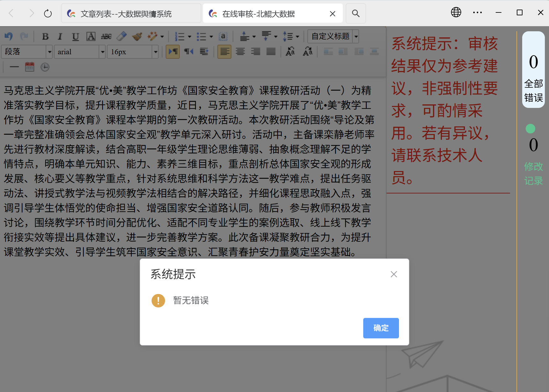Insert the time using the clock icon
The height and width of the screenshot is (392, 549).
point(45,67)
